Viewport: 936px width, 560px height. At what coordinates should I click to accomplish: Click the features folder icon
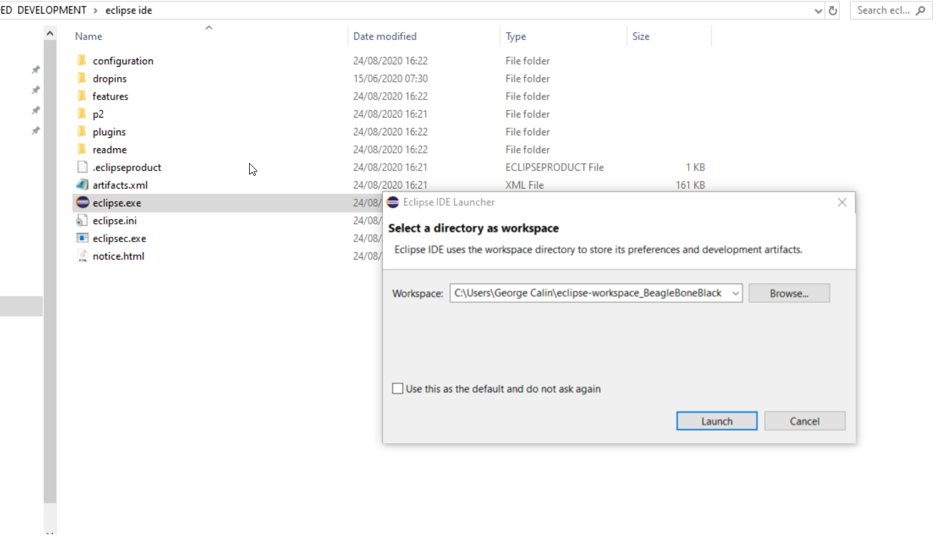[82, 96]
